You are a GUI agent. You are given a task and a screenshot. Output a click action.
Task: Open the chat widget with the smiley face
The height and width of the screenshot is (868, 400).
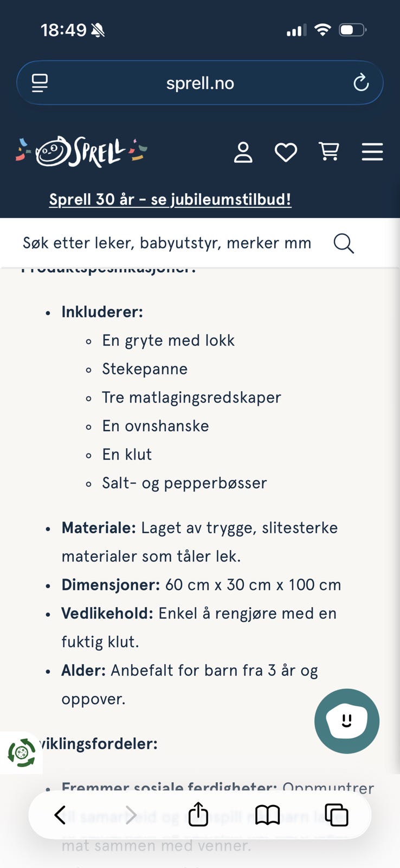click(346, 720)
